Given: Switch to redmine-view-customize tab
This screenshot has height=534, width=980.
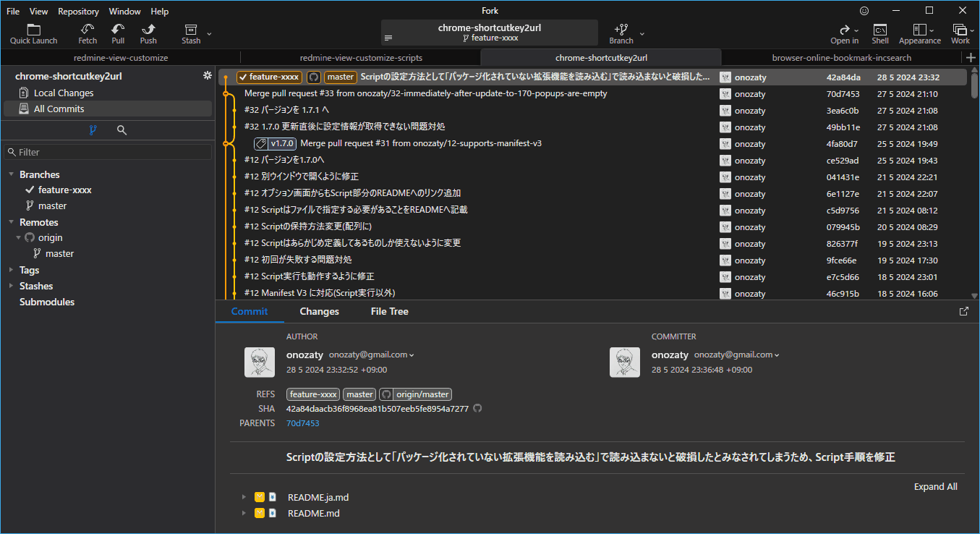Looking at the screenshot, I should (121, 57).
